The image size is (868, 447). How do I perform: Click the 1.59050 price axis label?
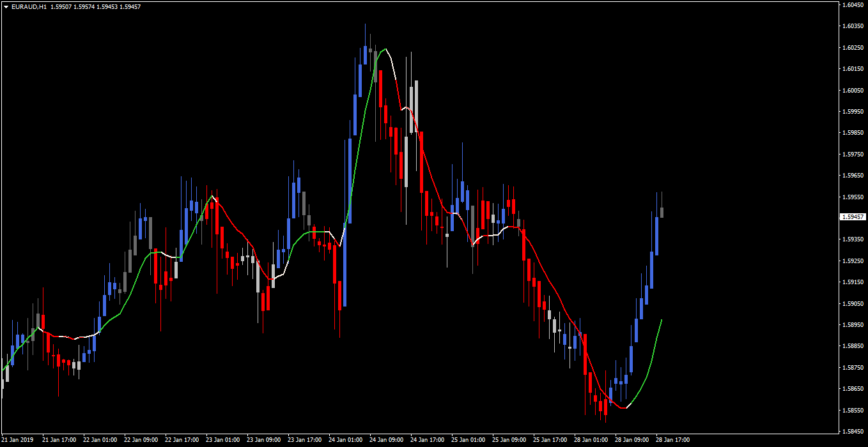click(x=852, y=303)
